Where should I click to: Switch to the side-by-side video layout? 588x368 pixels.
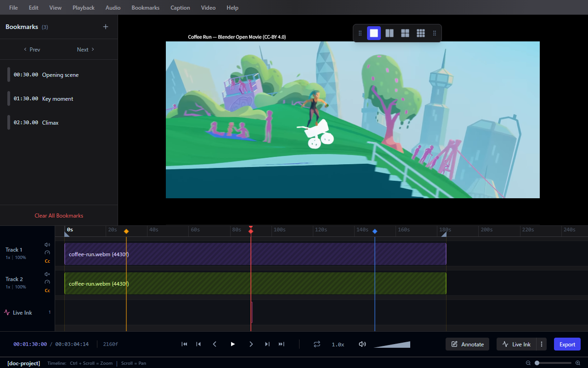tap(389, 33)
